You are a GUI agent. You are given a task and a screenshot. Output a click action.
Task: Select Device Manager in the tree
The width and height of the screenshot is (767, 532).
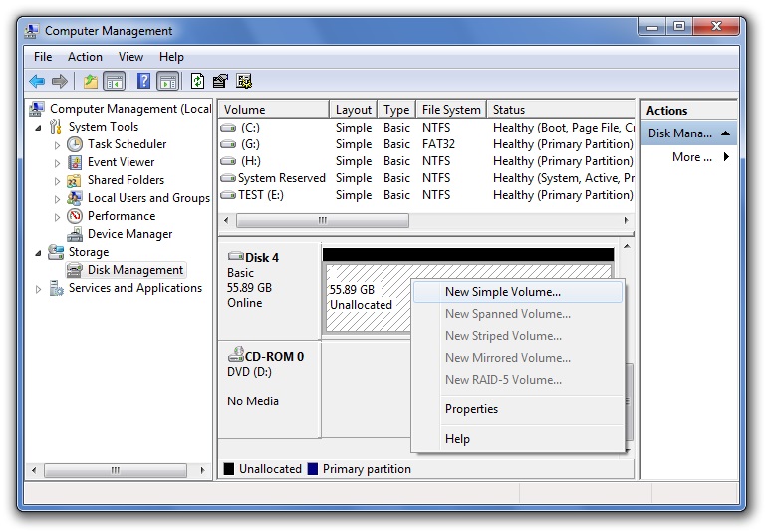point(129,234)
